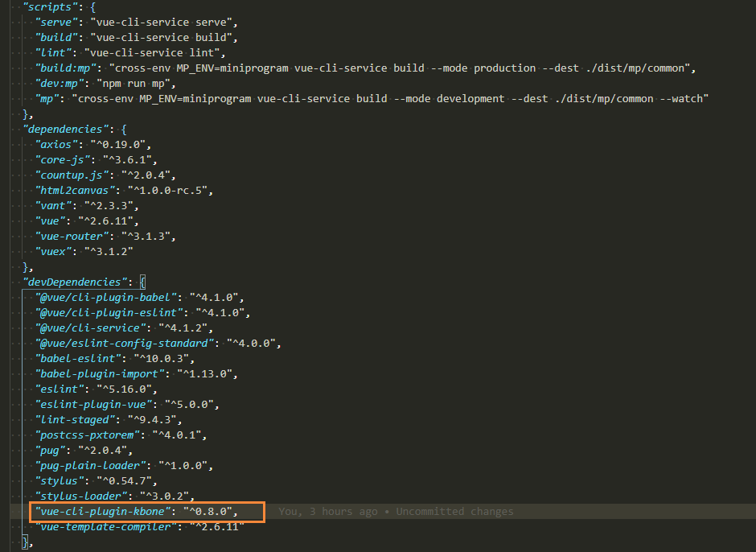Click the "vuex" dependency line
The height and width of the screenshot is (552, 756).
click(84, 251)
